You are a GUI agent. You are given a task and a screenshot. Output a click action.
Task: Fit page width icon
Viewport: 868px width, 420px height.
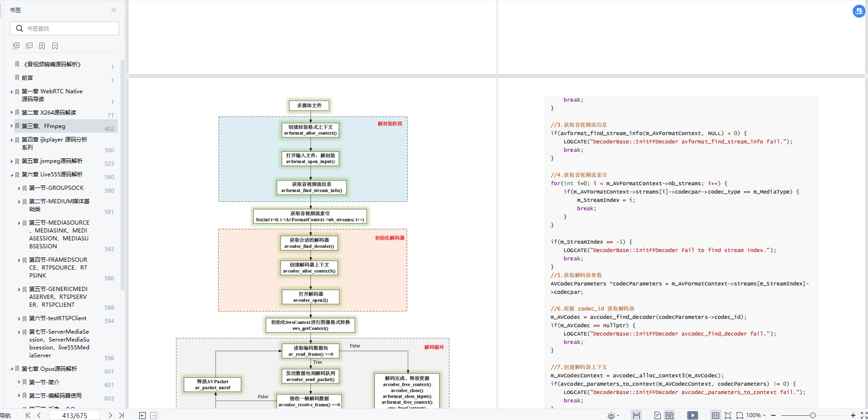tap(739, 415)
